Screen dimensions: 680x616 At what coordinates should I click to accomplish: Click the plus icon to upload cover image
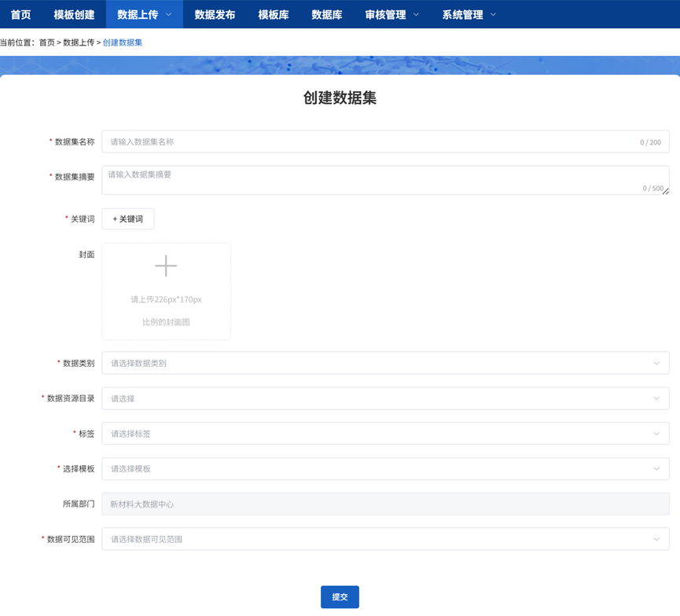(x=166, y=266)
